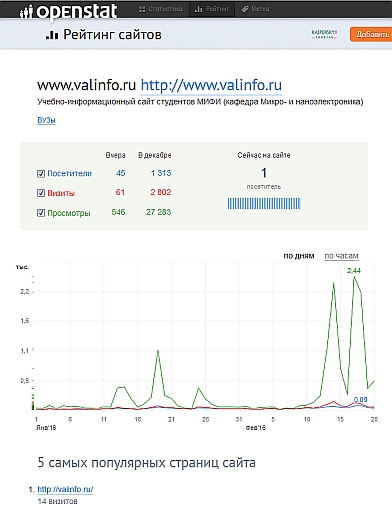Image resolution: width=392 pixels, height=512 pixels.
Task: Click the Янв'16 axis label
Action: 46,428
